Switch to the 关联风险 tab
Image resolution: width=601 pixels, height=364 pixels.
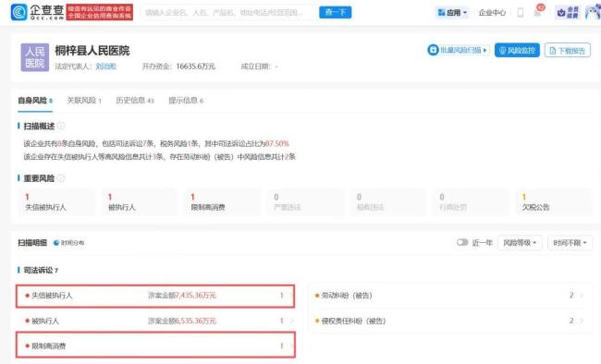point(84,101)
